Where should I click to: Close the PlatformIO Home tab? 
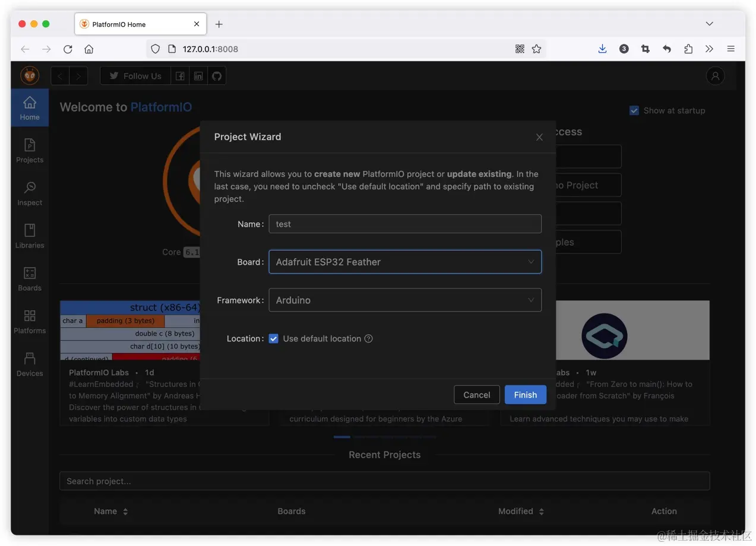tap(197, 24)
